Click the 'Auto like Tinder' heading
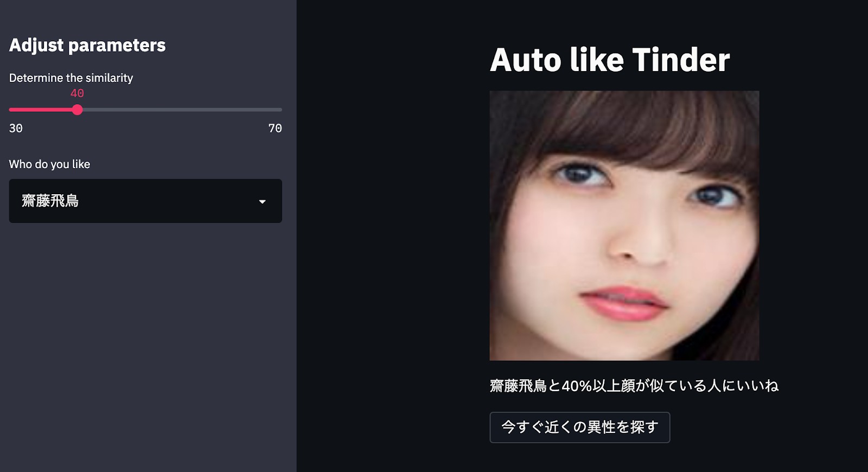 610,60
